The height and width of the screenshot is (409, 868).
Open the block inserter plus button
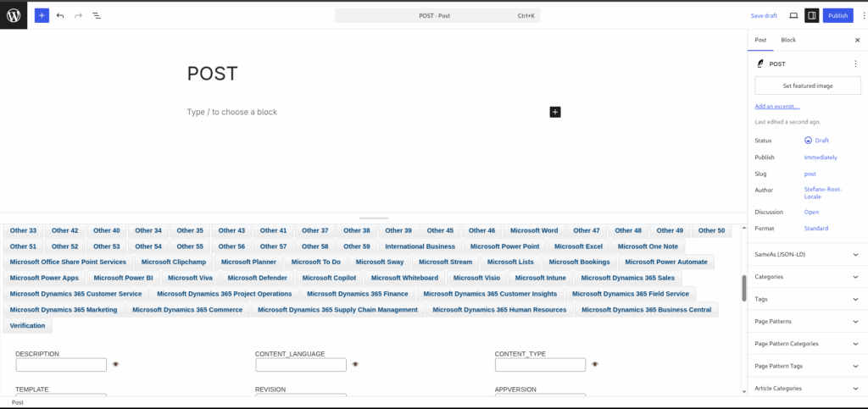42,15
